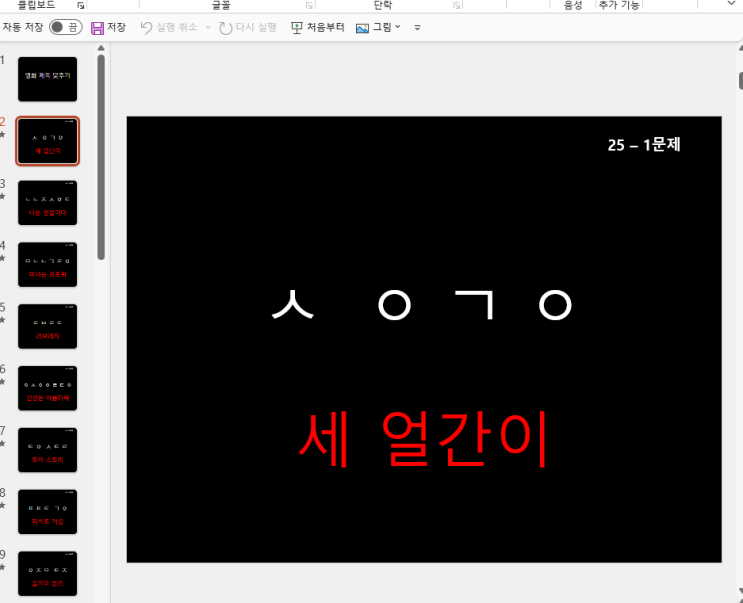
Task: Click the animation star beside slide 9
Action: 2,567
